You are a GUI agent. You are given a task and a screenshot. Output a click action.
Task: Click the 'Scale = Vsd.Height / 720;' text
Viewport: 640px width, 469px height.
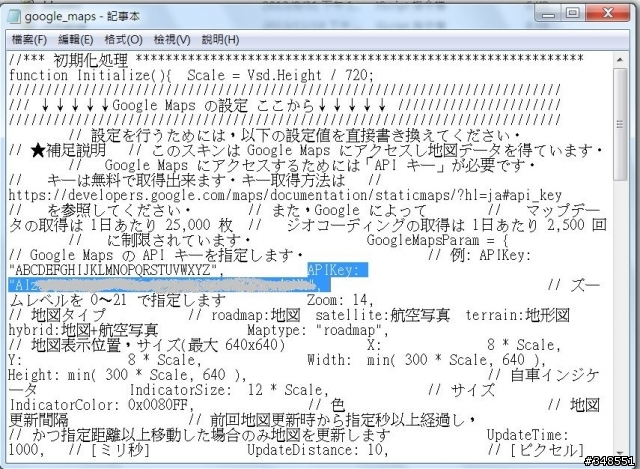click(x=280, y=75)
